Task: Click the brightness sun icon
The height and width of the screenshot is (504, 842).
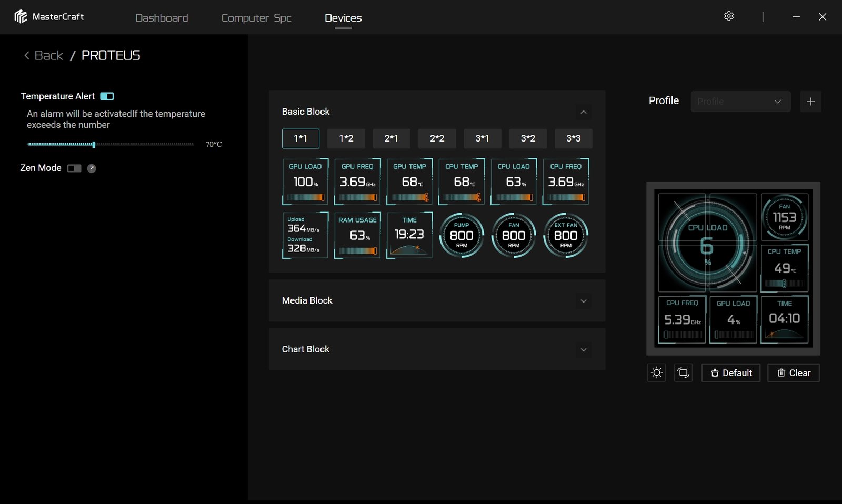Action: [x=656, y=372]
